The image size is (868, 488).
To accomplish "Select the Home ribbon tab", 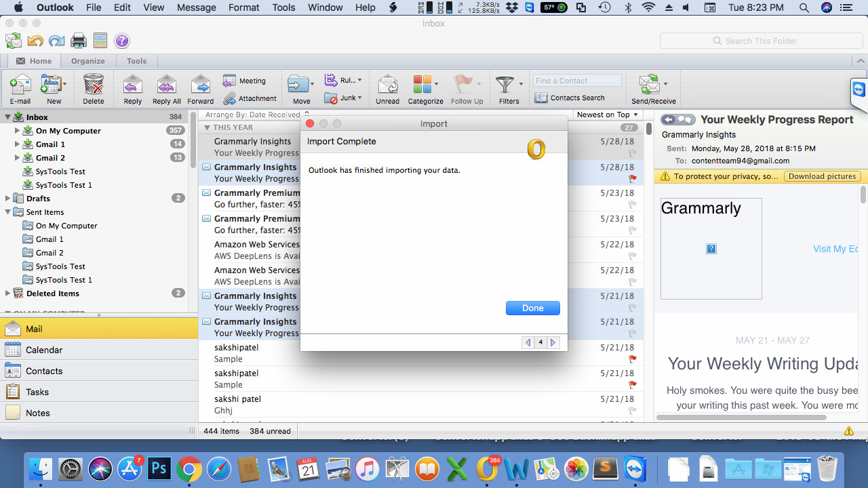I will [35, 61].
